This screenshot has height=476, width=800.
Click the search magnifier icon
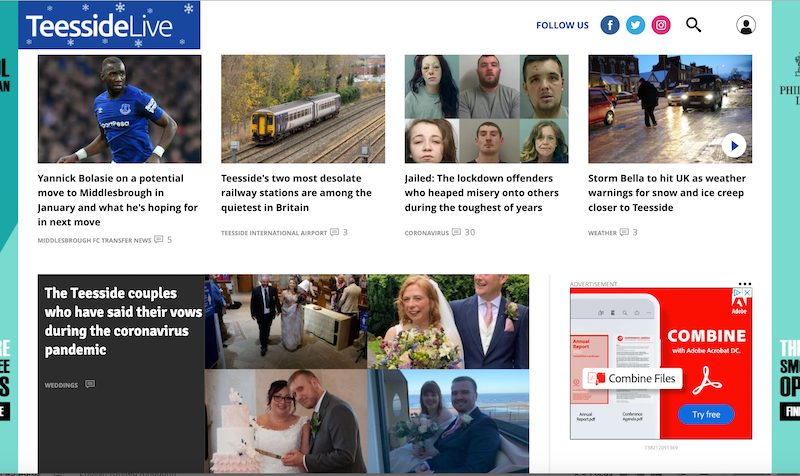pyautogui.click(x=694, y=26)
